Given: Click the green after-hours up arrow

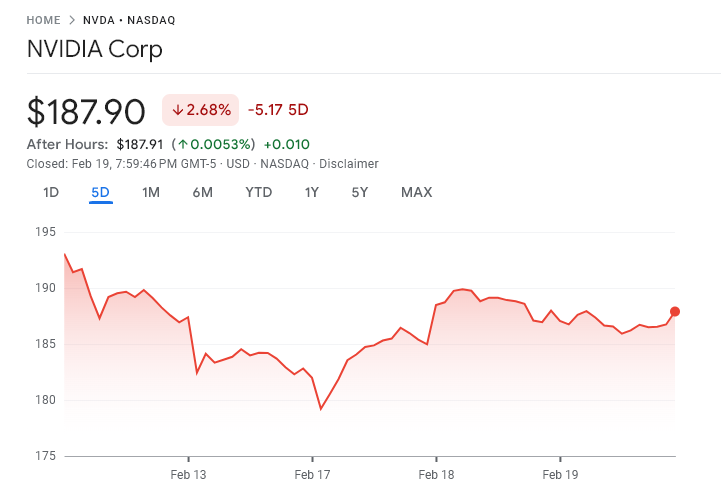Looking at the screenshot, I should [183, 144].
